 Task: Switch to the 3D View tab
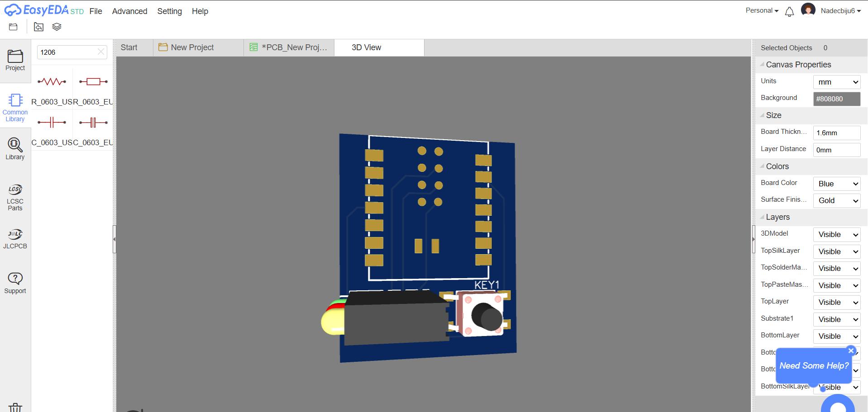point(366,47)
